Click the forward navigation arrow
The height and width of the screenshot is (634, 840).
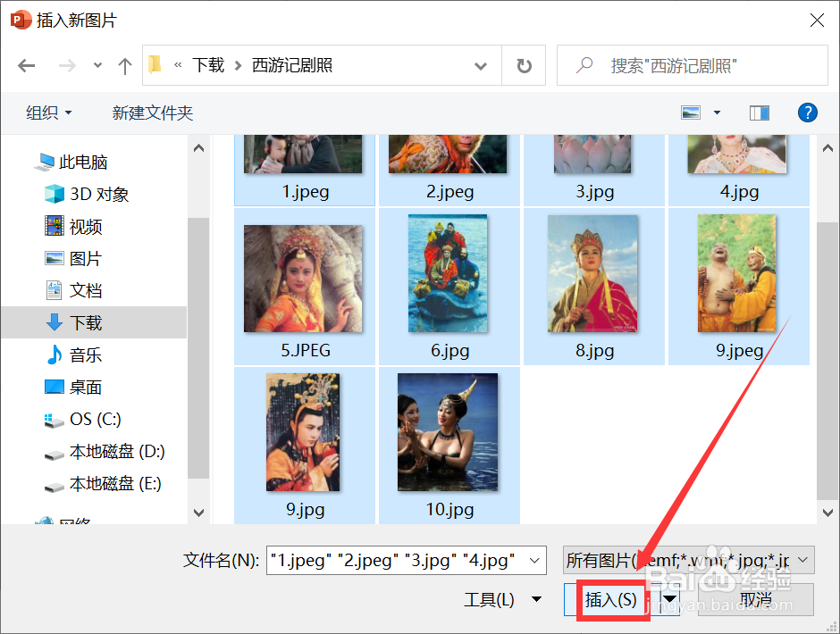pyautogui.click(x=67, y=66)
